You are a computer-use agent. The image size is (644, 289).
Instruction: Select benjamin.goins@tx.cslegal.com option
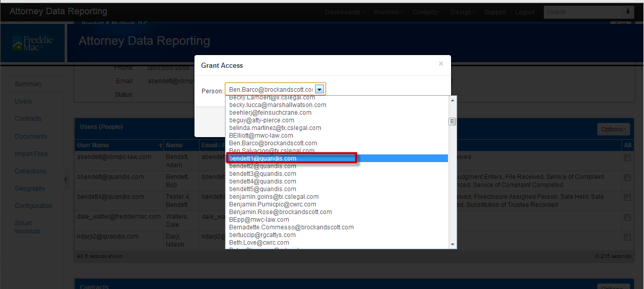click(x=337, y=197)
